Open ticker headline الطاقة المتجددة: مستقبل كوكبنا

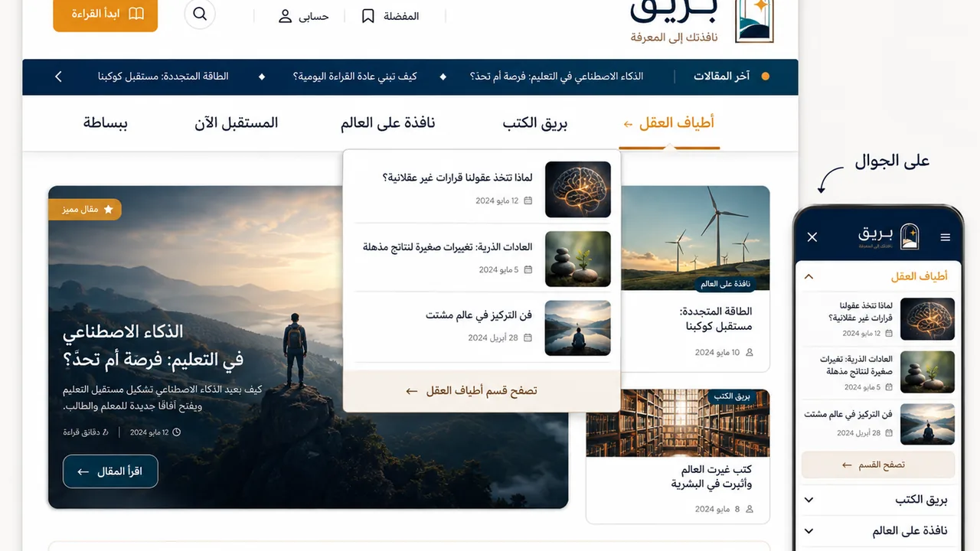coord(163,77)
